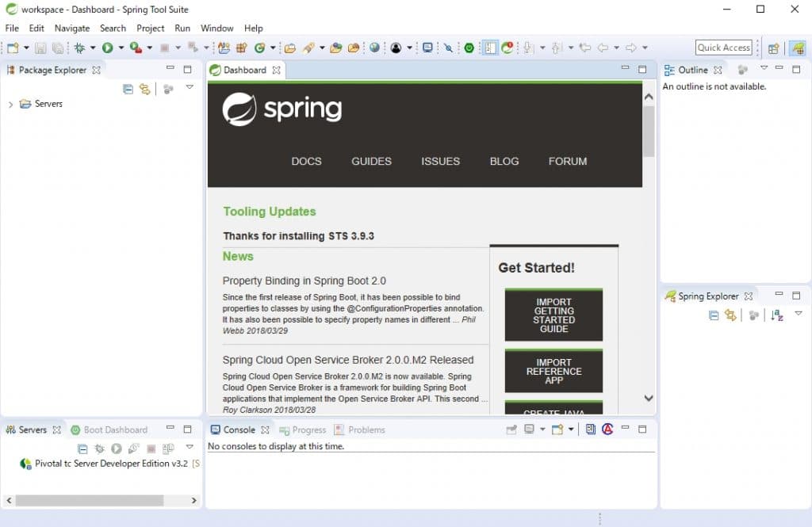
Task: Click the Save All toolbar icon
Action: coord(58,48)
